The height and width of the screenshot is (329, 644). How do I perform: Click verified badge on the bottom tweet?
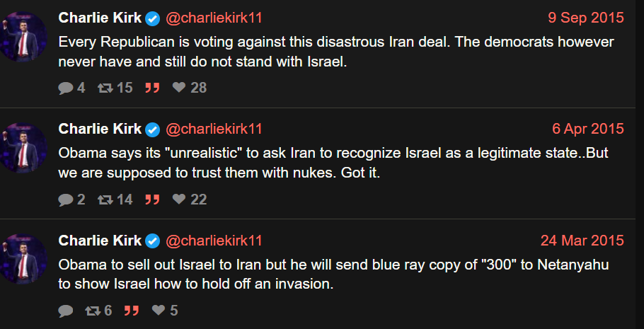[153, 241]
